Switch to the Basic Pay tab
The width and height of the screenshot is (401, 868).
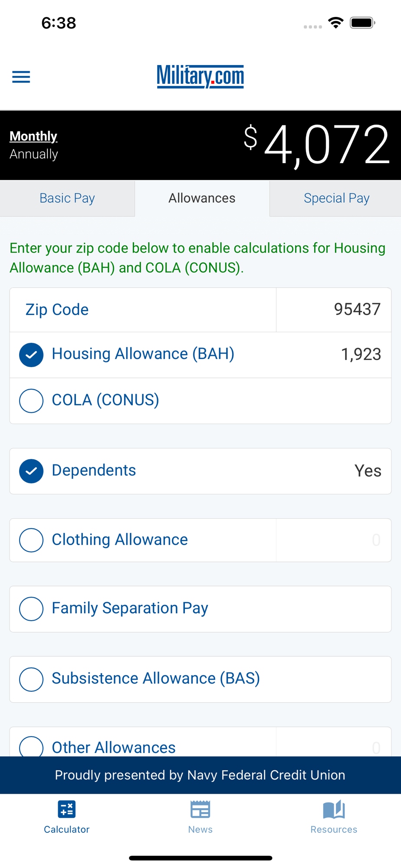(x=67, y=198)
